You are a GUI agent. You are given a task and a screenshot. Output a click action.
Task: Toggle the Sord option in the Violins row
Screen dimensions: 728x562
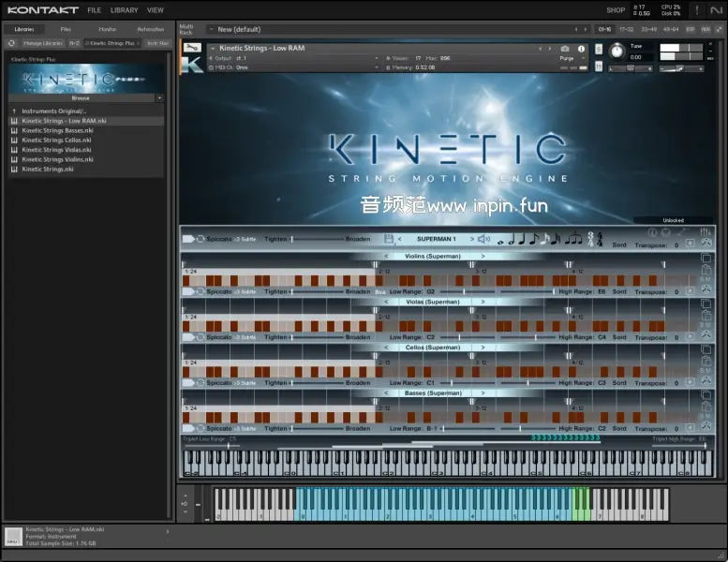pyautogui.click(x=619, y=291)
